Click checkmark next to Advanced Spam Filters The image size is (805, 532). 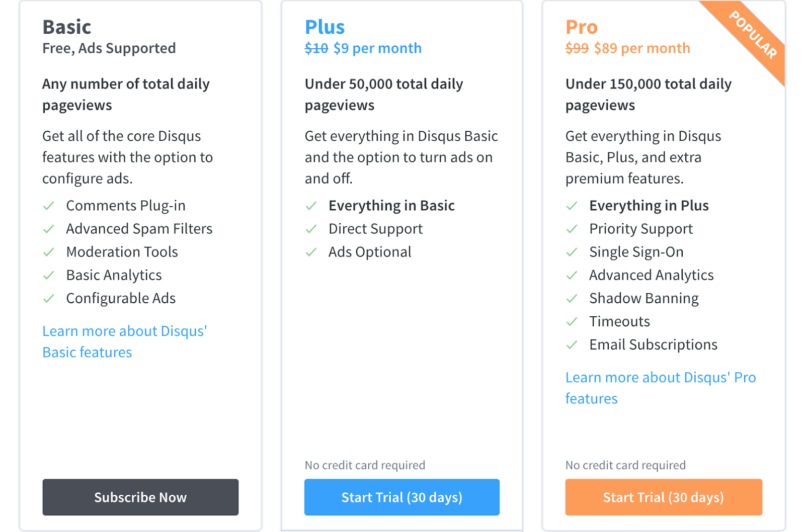pyautogui.click(x=49, y=229)
